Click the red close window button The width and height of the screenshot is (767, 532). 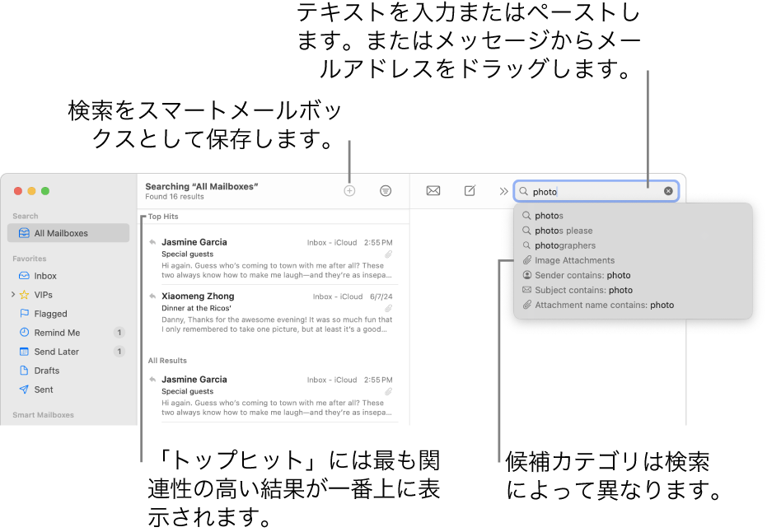click(18, 191)
